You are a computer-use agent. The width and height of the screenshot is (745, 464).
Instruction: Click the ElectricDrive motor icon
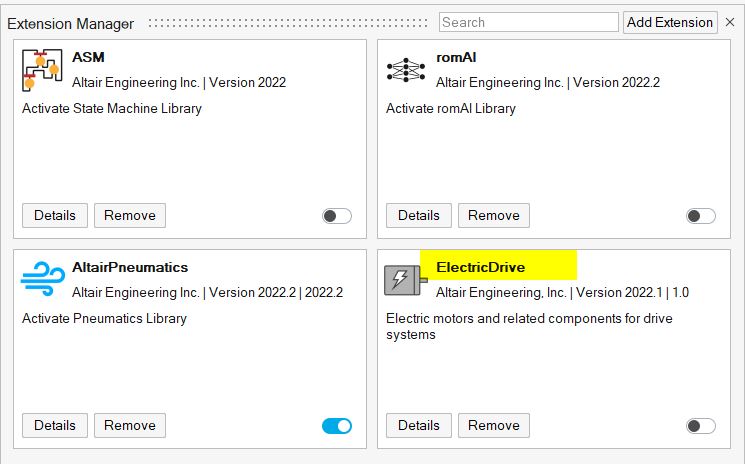point(406,280)
